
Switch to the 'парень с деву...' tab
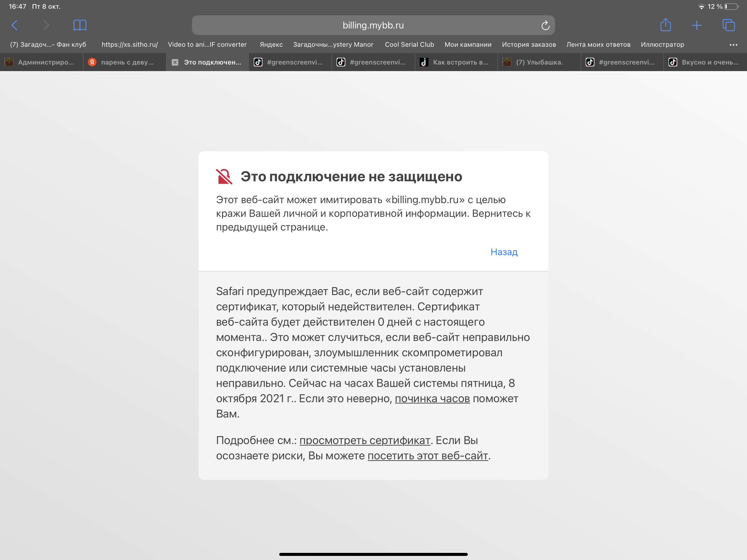point(125,62)
